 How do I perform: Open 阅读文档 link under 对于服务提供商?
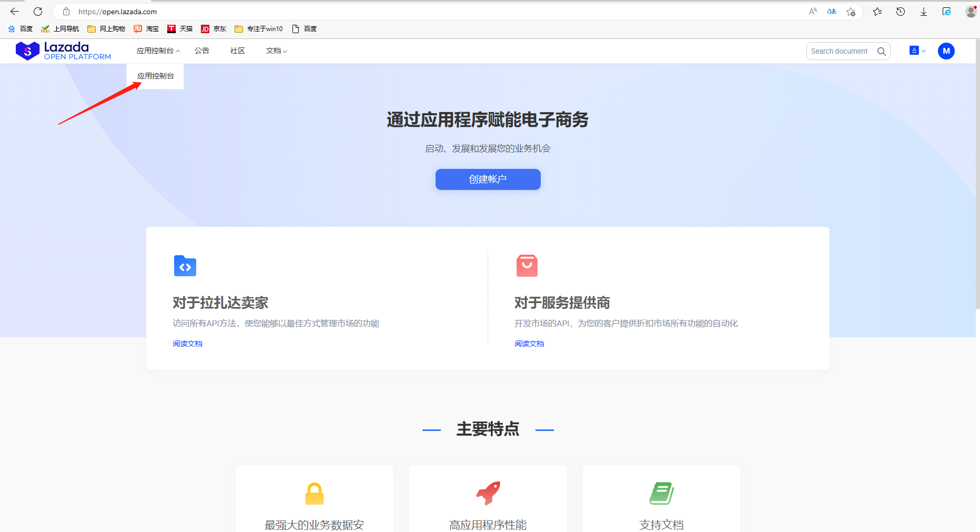point(529,344)
